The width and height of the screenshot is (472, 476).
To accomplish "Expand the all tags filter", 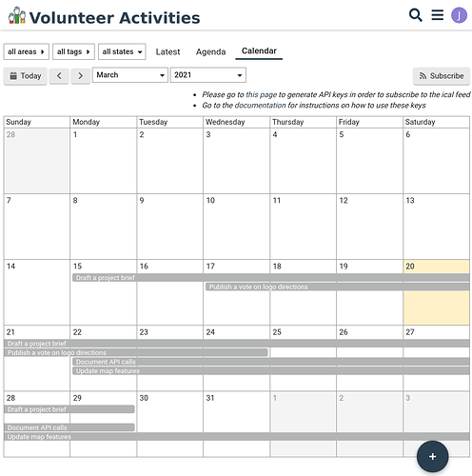I will pos(73,51).
